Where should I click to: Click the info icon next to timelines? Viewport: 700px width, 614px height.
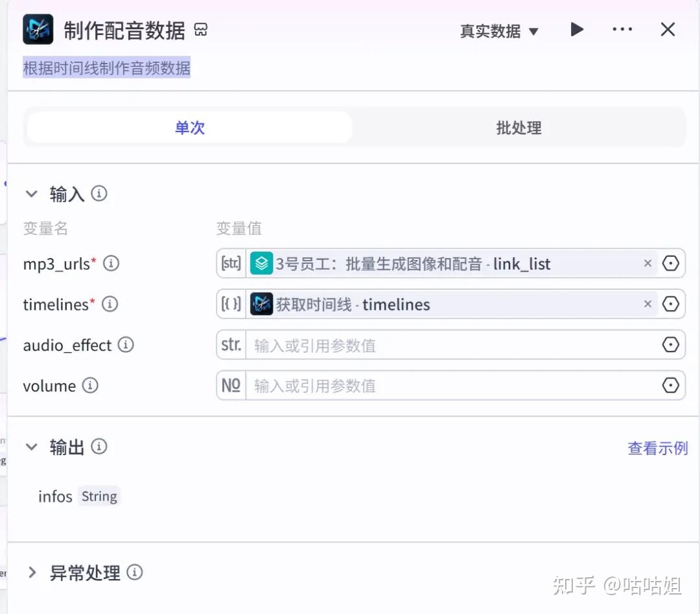pyautogui.click(x=110, y=304)
